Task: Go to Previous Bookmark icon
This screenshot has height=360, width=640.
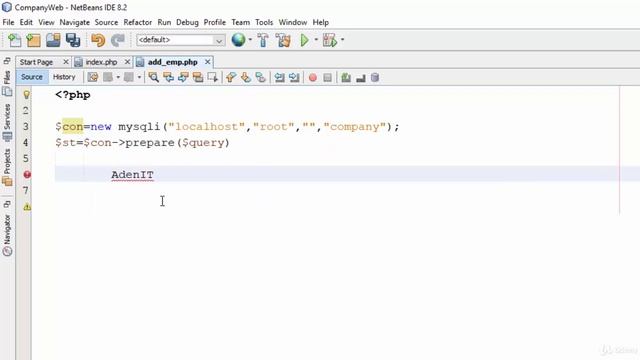Action: (x=231, y=77)
